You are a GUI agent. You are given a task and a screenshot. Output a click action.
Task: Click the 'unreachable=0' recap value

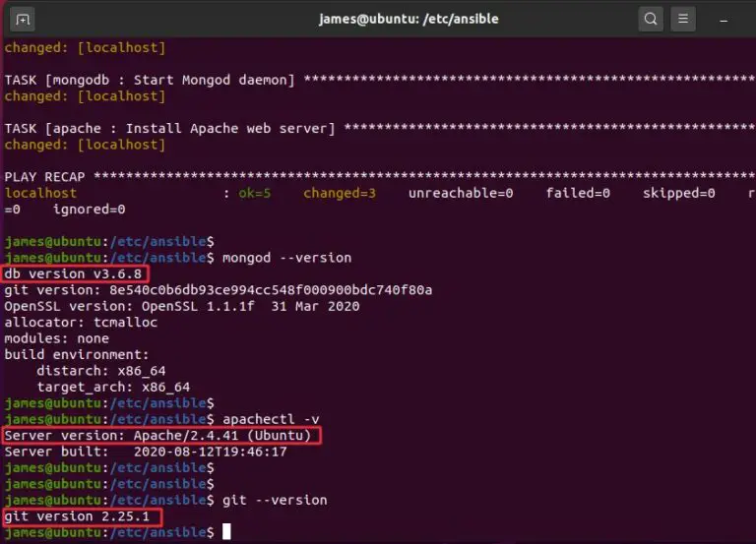coord(461,193)
